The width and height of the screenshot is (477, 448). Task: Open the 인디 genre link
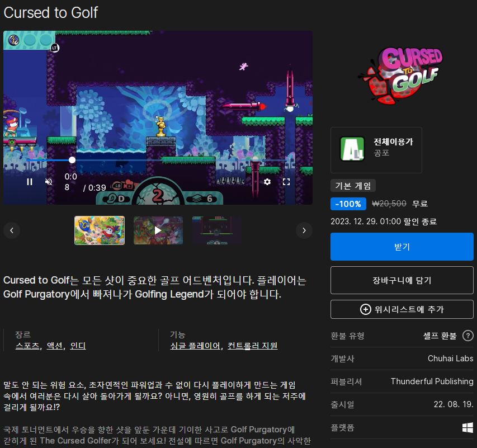[78, 346]
